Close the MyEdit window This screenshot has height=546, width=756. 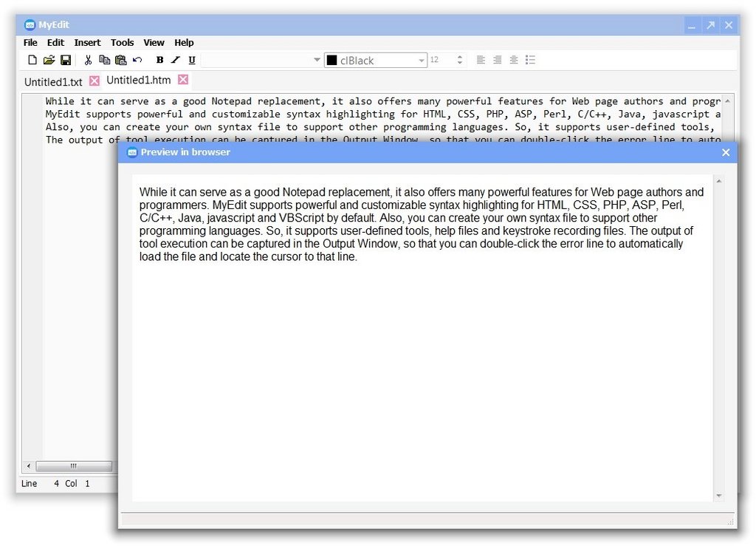(x=729, y=25)
